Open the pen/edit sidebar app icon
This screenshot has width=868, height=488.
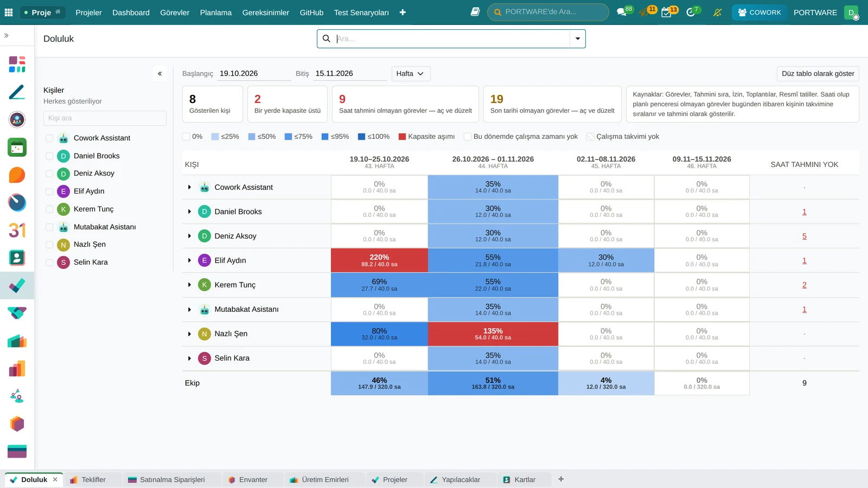click(x=17, y=92)
